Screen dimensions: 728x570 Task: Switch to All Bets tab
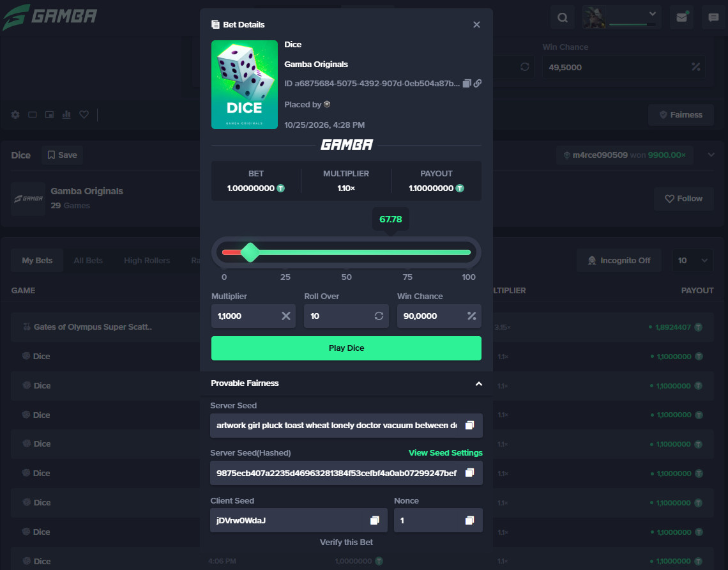point(88,261)
